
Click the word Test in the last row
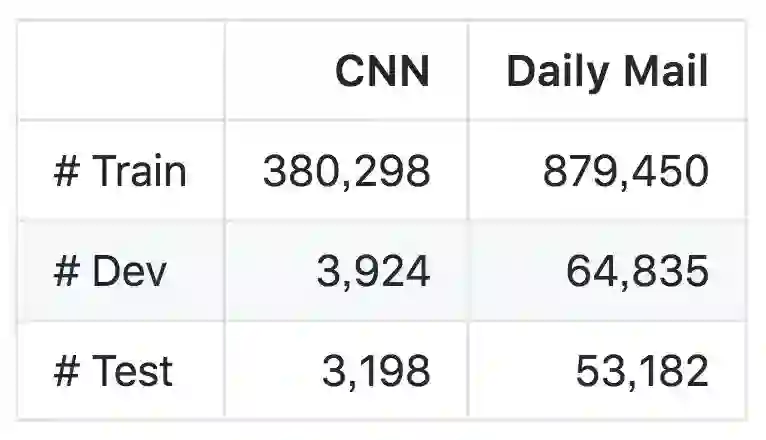[132, 371]
